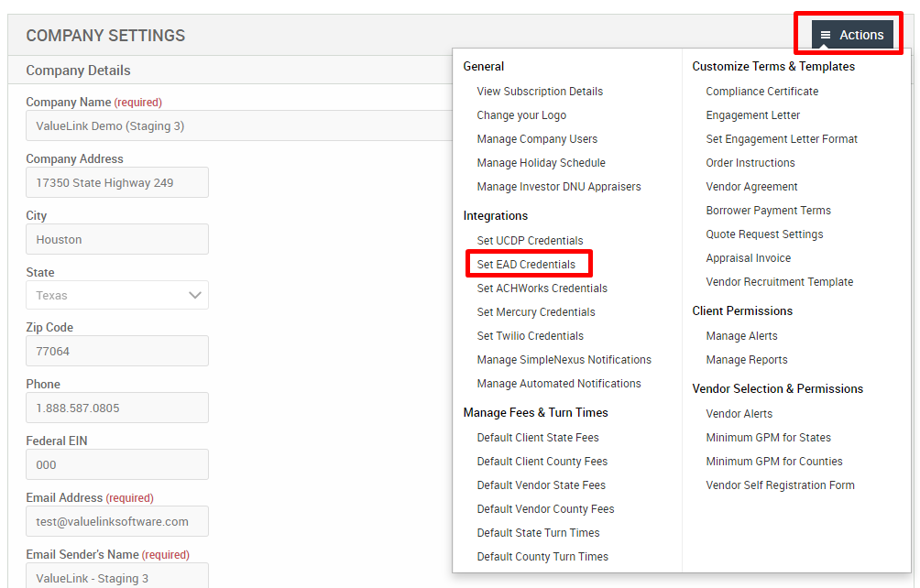
Task: View Subscription Details
Action: (539, 91)
